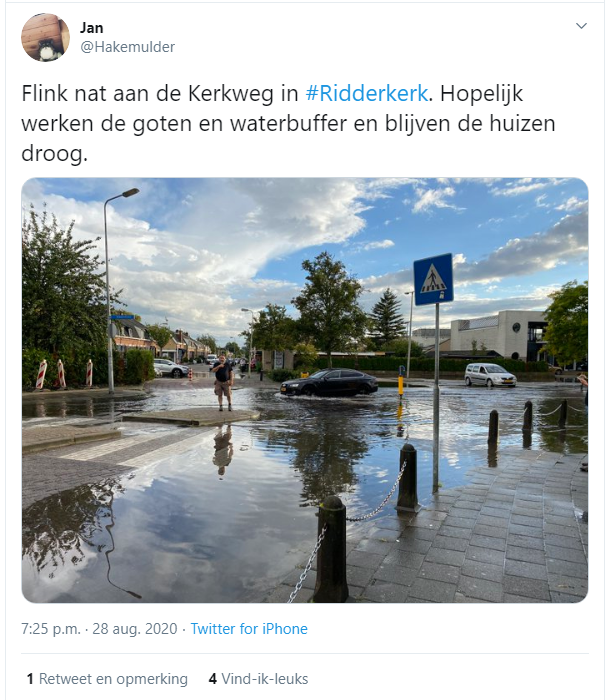Click the silver van in the photo
The width and height of the screenshot is (607, 700).
(490, 375)
